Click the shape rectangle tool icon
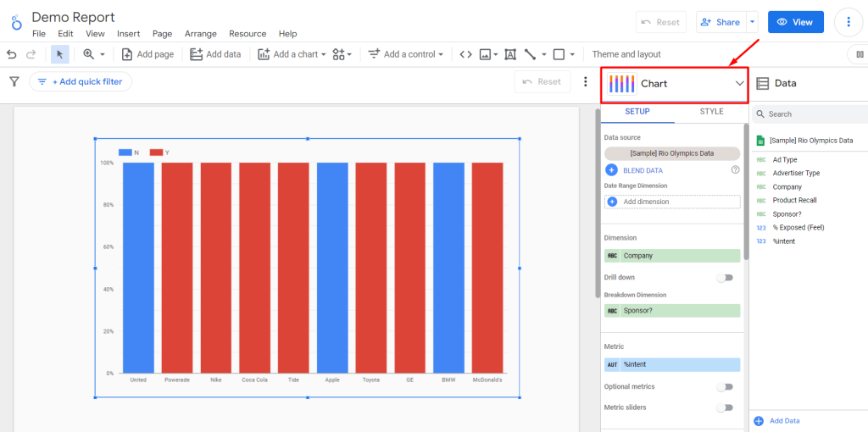This screenshot has width=868, height=432. pos(559,54)
